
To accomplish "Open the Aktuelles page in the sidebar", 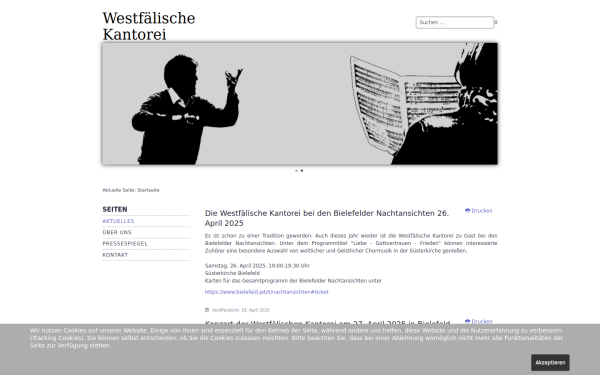I will (118, 221).
